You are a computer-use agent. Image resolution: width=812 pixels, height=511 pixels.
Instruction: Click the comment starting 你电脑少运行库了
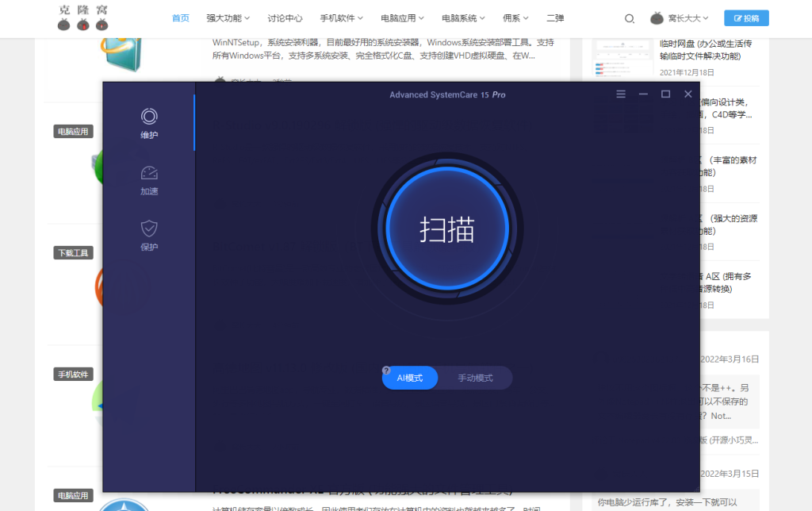667,502
